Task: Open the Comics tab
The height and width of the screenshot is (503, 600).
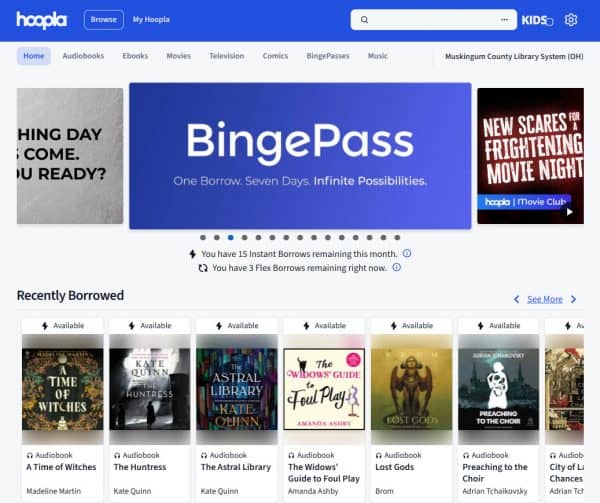Action: coord(275,56)
